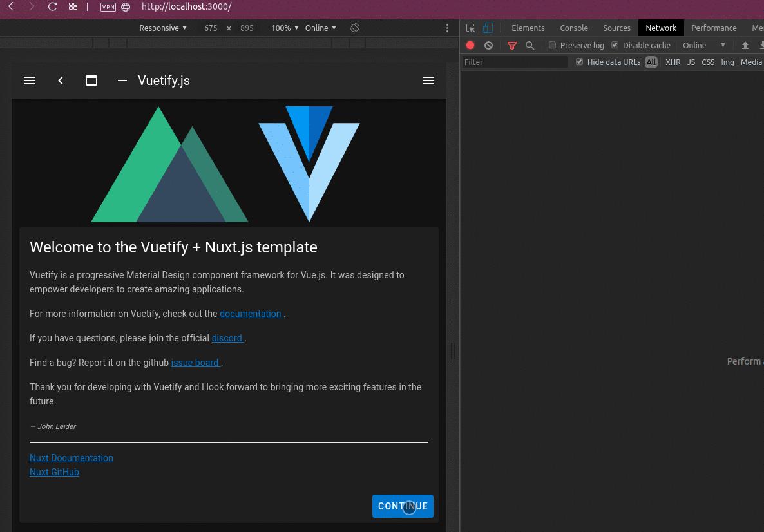Import HAR file with upload arrow
Viewport: 764px width, 532px height.
(x=745, y=45)
